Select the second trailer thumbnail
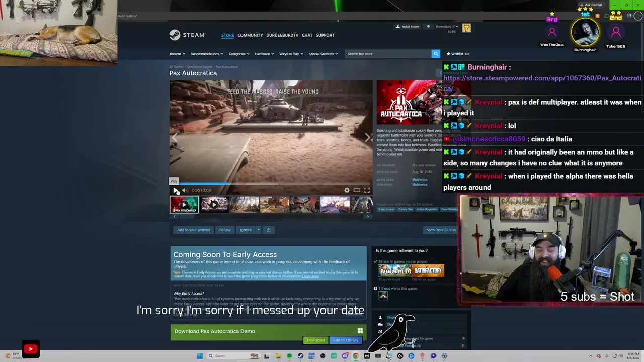644x362 pixels. (x=214, y=205)
